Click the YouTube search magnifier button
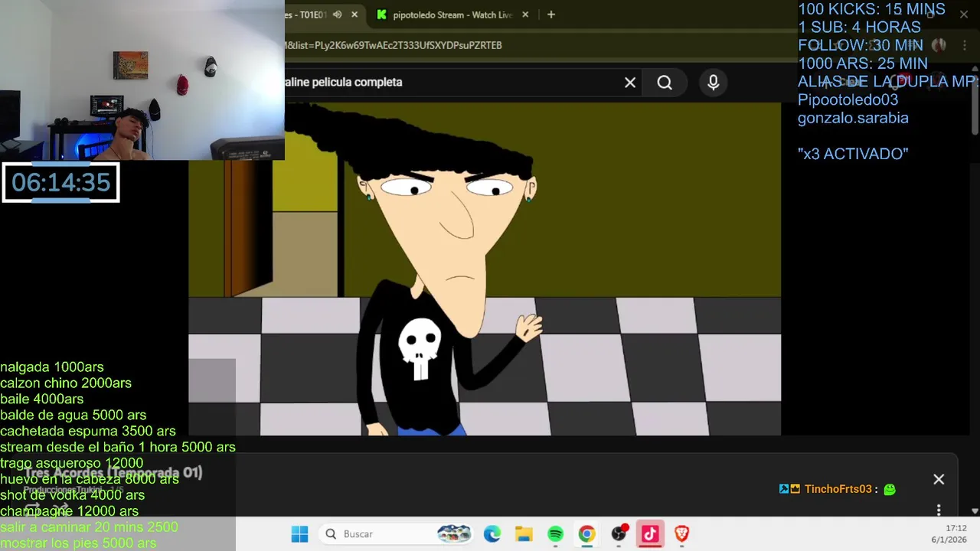Image resolution: width=980 pixels, height=551 pixels. (665, 83)
